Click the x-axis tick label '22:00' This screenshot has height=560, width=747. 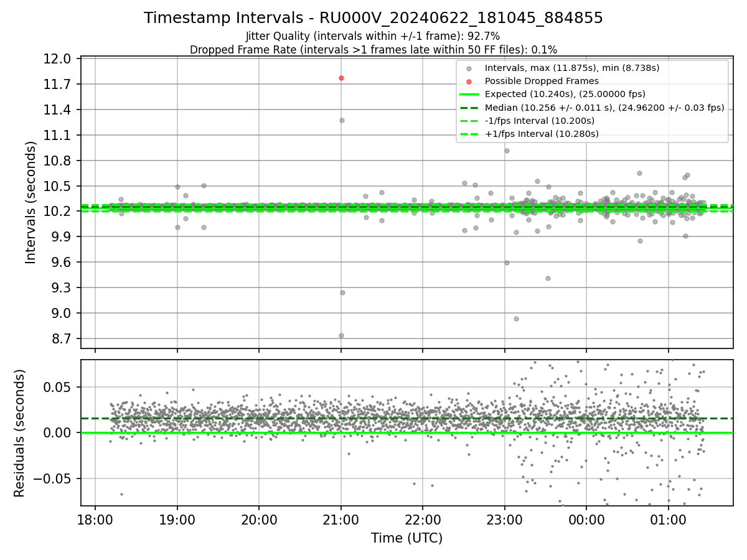[423, 519]
